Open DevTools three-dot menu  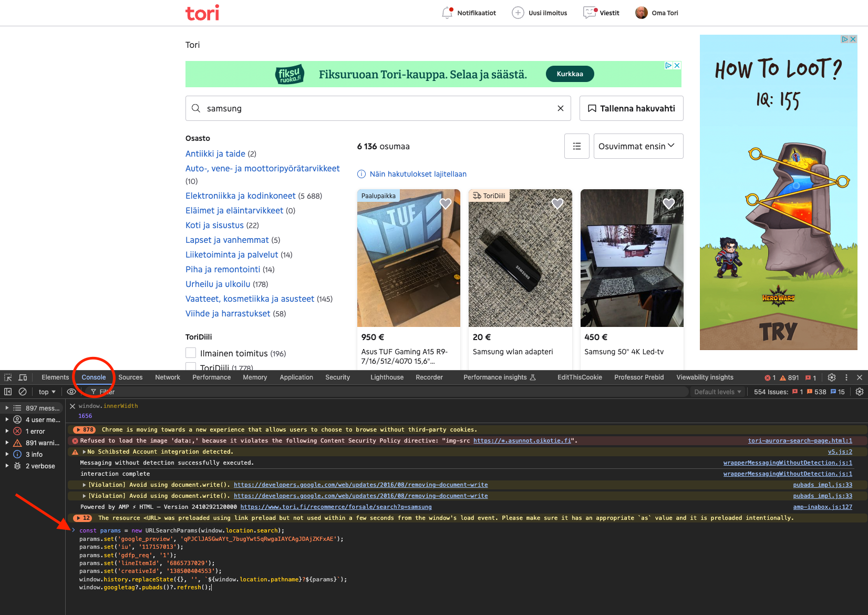tap(846, 377)
